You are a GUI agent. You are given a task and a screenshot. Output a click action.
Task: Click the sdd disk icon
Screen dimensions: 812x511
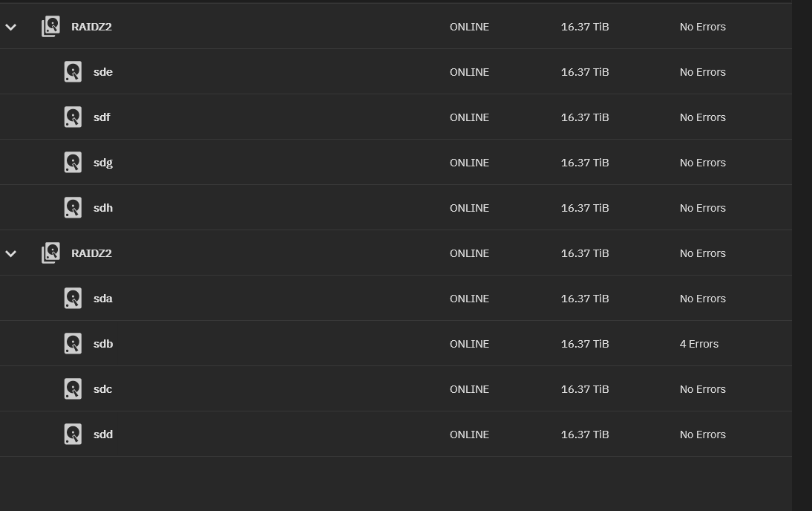(x=73, y=434)
